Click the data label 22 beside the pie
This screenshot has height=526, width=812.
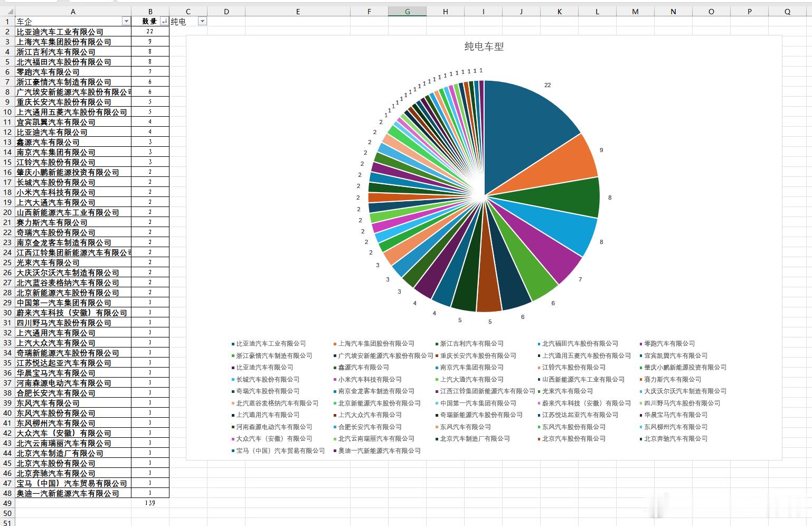pyautogui.click(x=547, y=85)
